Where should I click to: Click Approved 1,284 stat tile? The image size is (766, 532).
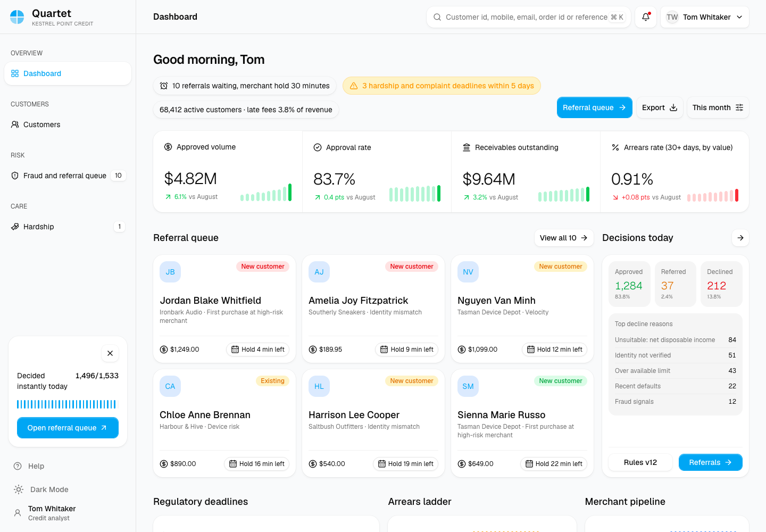pyautogui.click(x=629, y=284)
